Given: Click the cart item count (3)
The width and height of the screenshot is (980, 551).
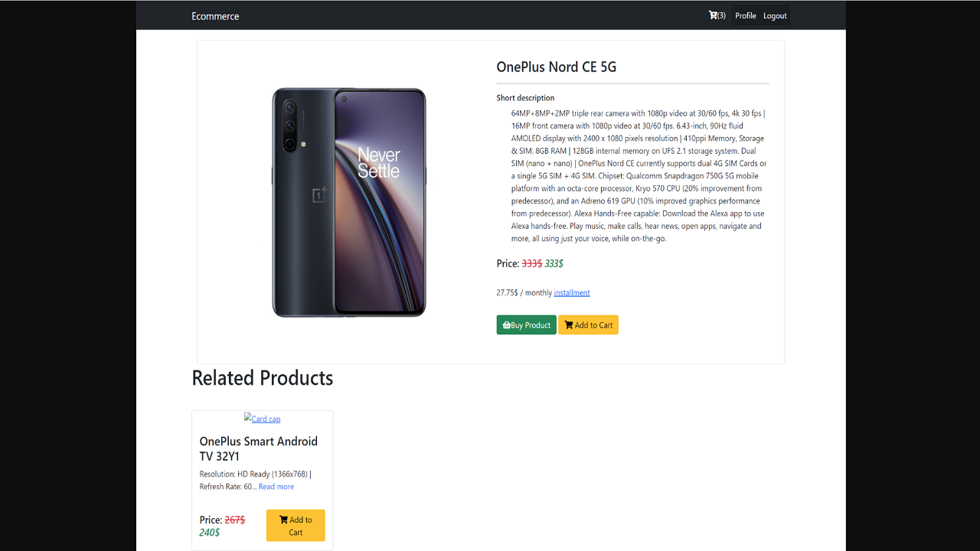Looking at the screenshot, I should coord(721,16).
